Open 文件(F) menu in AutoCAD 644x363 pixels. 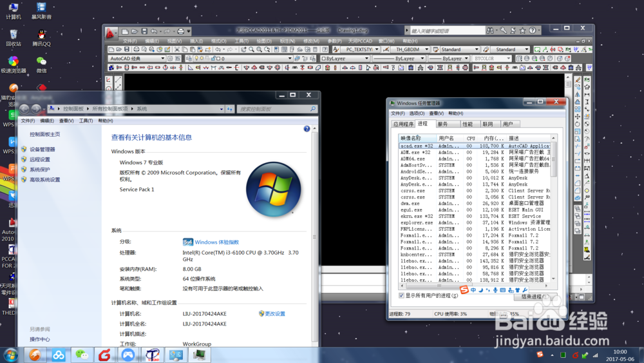(x=130, y=41)
